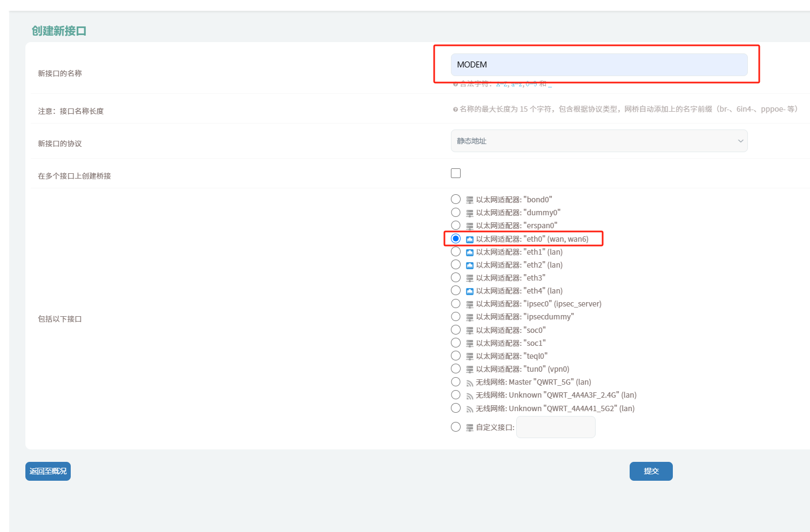Click the custom interface icon

click(470, 427)
